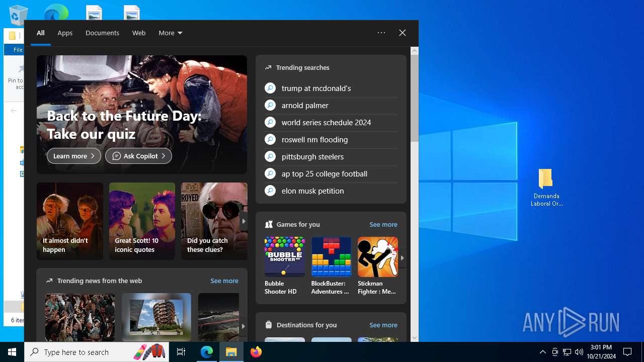Open 'It almost didn't happen' card
The width and height of the screenshot is (644, 362).
(x=70, y=221)
